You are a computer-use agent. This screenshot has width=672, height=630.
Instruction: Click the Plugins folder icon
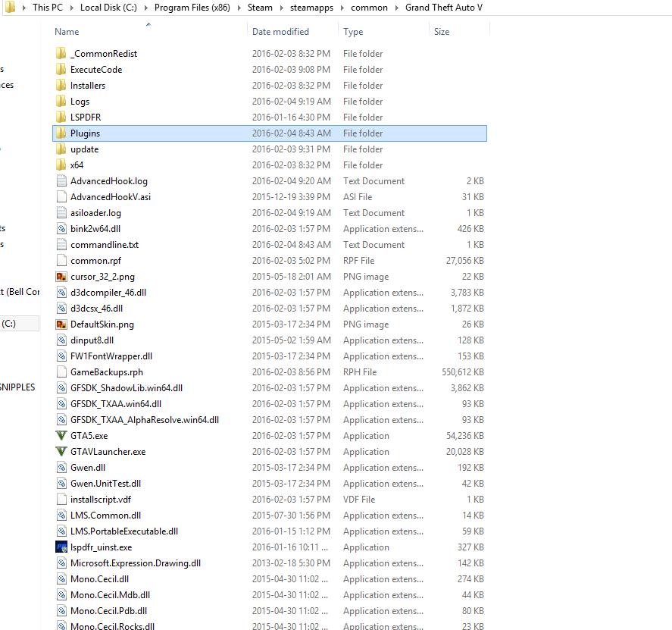click(61, 133)
